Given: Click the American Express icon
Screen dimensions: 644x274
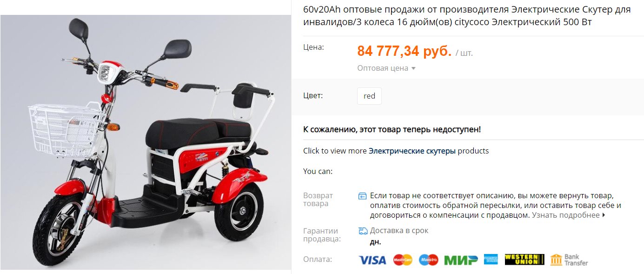Looking at the screenshot, I should point(491,260).
